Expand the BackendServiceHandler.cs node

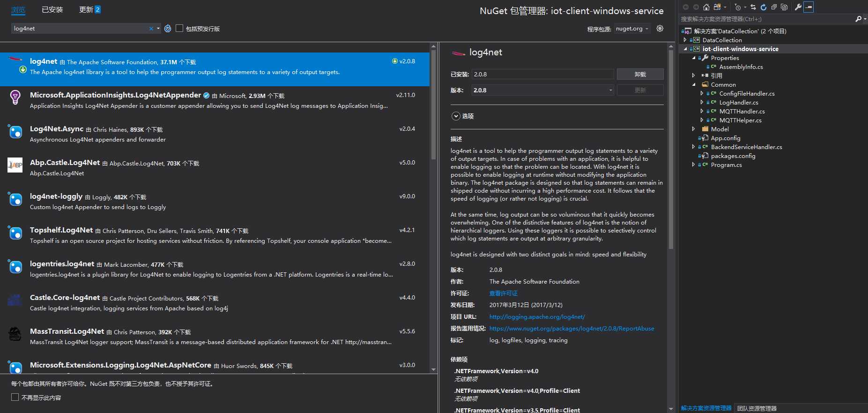point(694,147)
